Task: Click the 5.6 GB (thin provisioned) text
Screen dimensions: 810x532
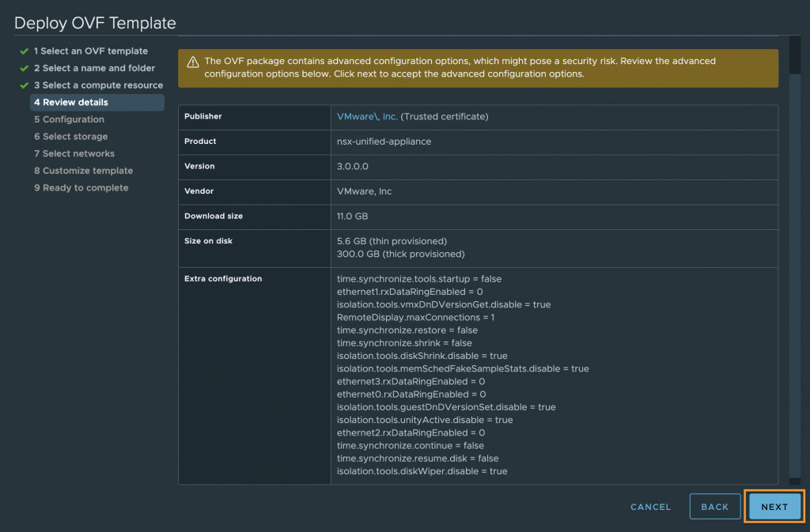Action: tap(392, 241)
